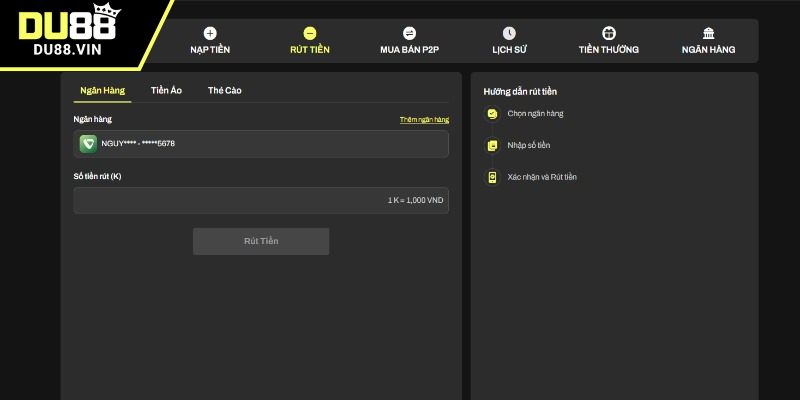Click the plus icon above Nạp Tiền
This screenshot has width=800, height=400.
coord(210,33)
